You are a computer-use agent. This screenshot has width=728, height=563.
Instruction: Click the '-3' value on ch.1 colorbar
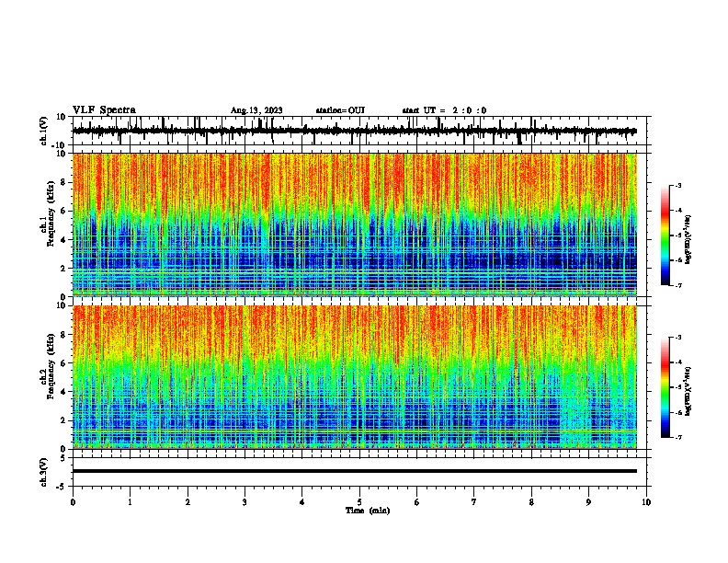pyautogui.click(x=678, y=186)
